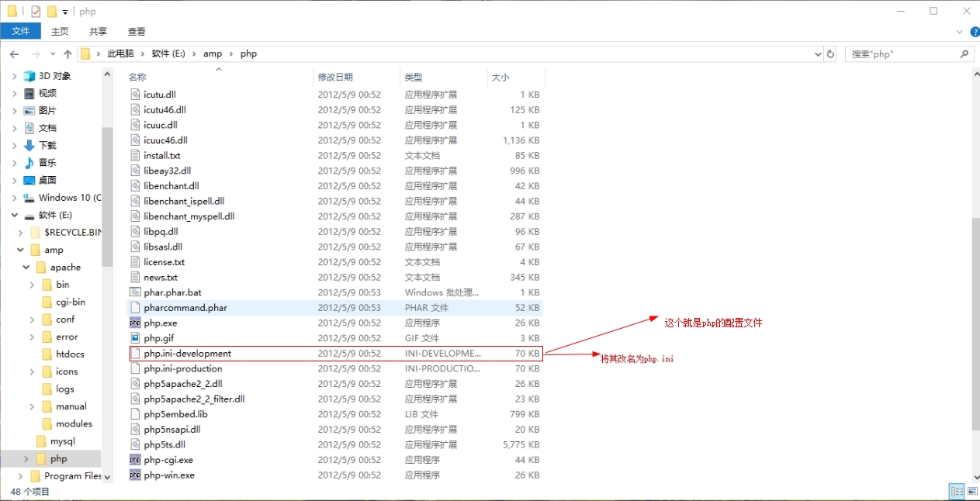Image resolution: width=980 pixels, height=501 pixels.
Task: Expand the Windows 10 (C:) drive arrow
Action: point(14,198)
